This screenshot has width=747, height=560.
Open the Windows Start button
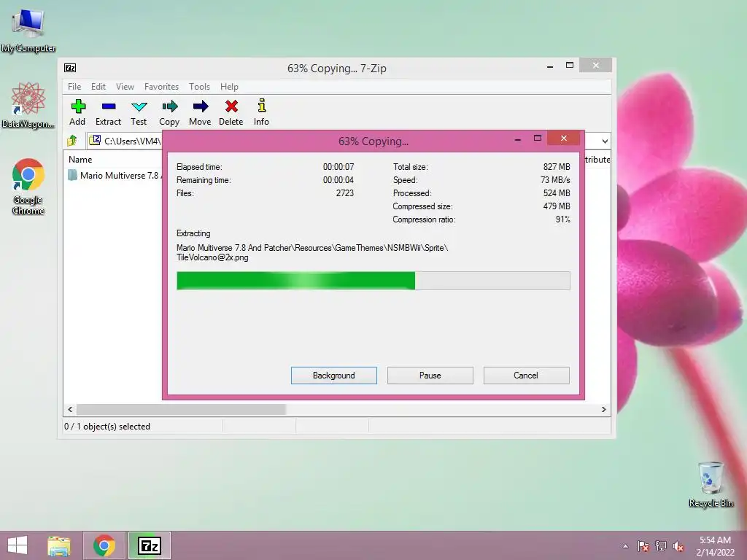point(18,545)
